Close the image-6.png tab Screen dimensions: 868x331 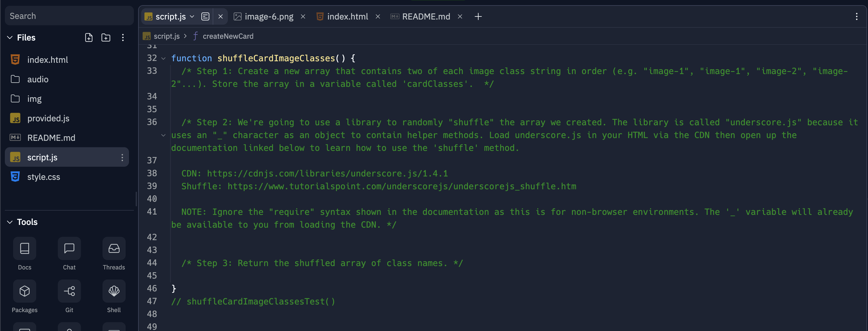pos(303,16)
